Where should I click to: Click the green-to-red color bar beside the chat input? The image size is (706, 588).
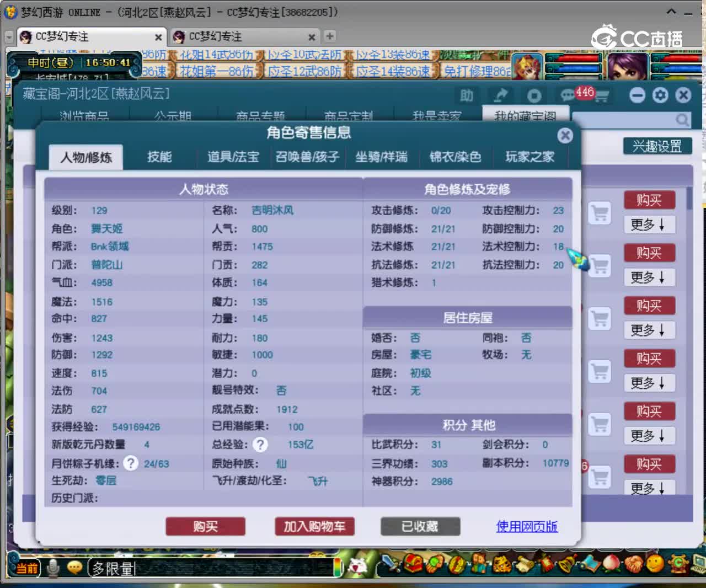coord(337,567)
